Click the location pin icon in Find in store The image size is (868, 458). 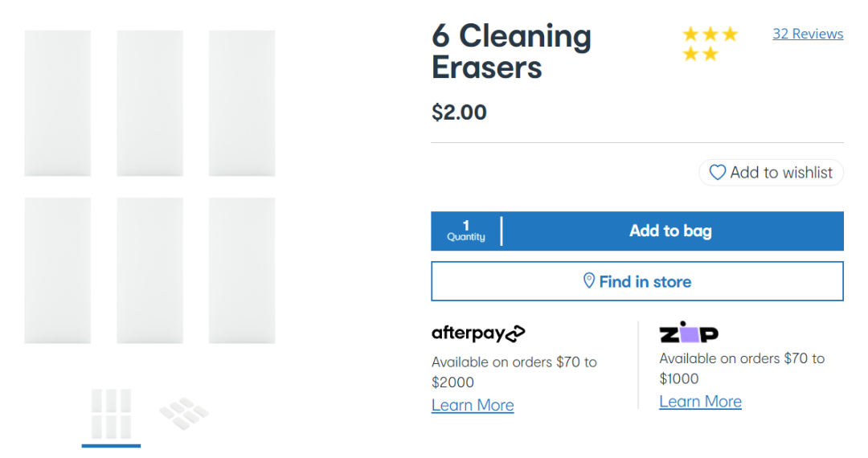click(x=589, y=281)
